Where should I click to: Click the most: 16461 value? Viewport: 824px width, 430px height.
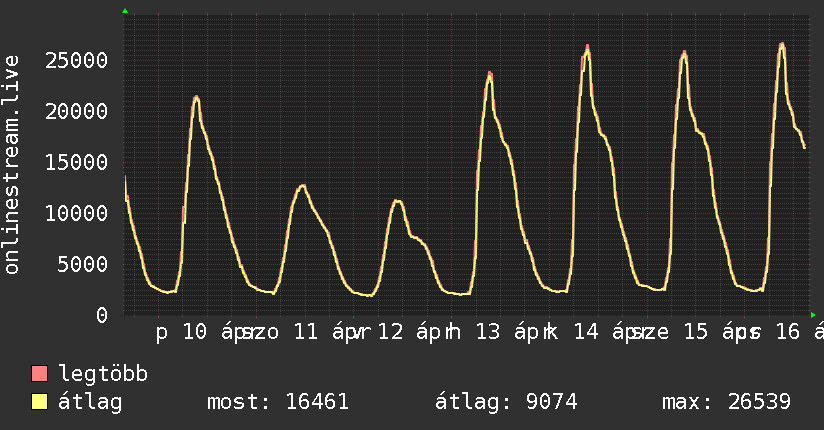(x=278, y=402)
